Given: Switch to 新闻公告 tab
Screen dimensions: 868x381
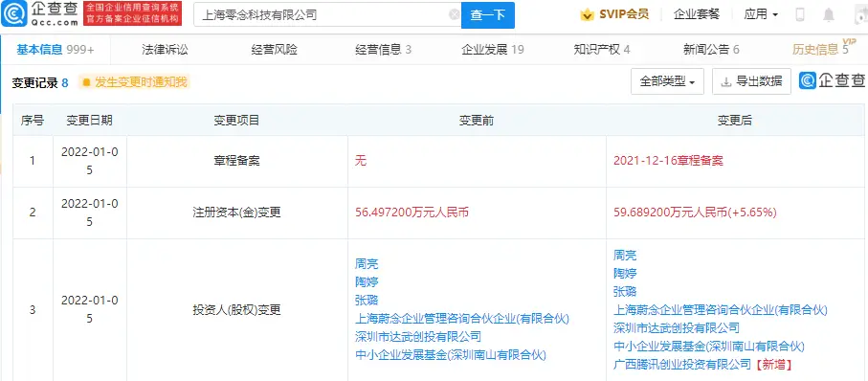Looking at the screenshot, I should pyautogui.click(x=711, y=50).
